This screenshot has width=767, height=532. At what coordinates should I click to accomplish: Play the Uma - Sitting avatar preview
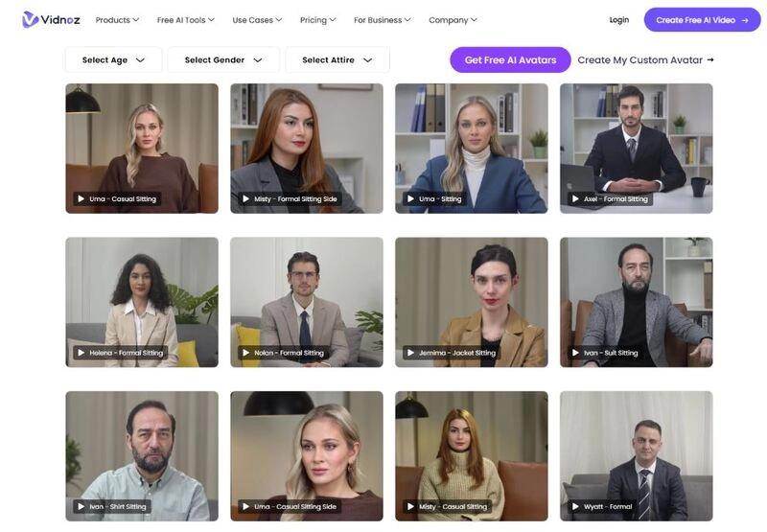click(411, 199)
